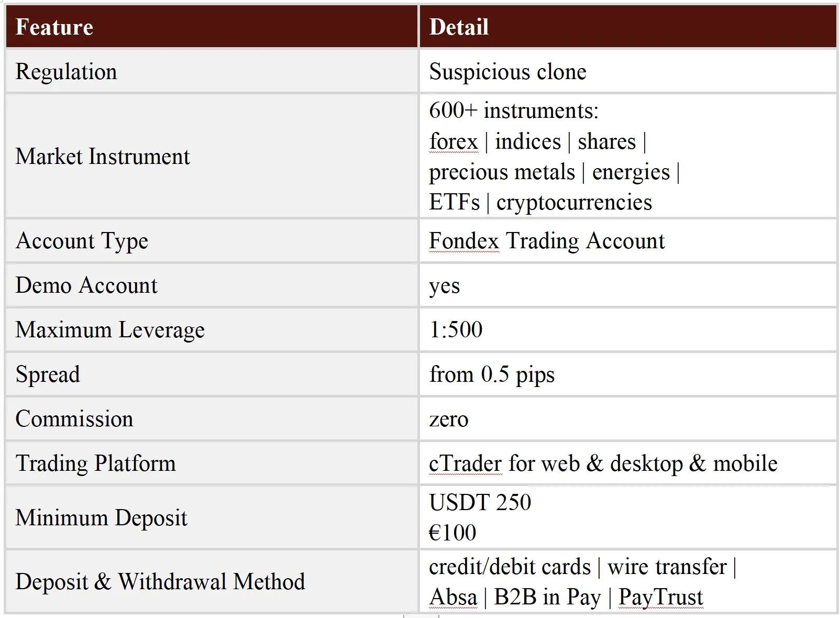Select the Account Type label
The height and width of the screenshot is (618, 840).
point(82,241)
